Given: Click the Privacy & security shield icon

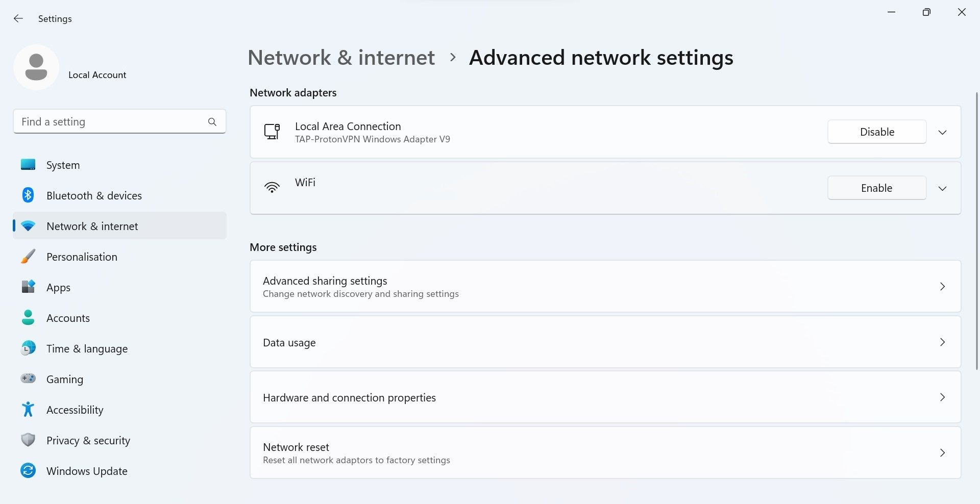Looking at the screenshot, I should [28, 440].
